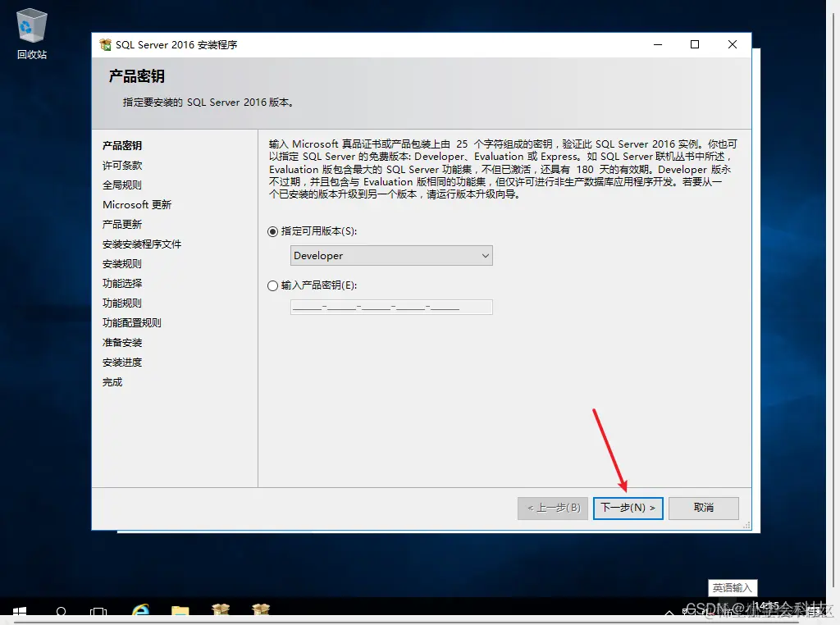Click the Back (上一步) button

tap(553, 508)
